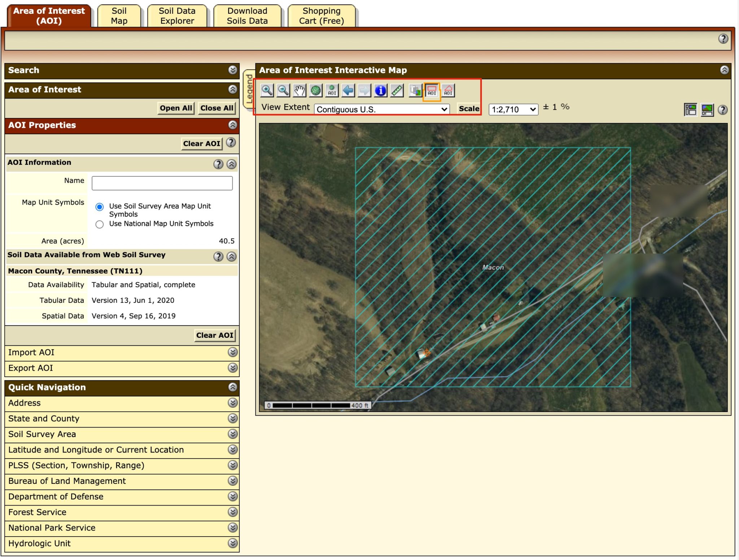
Task: Select the Identify tool
Action: 380,91
